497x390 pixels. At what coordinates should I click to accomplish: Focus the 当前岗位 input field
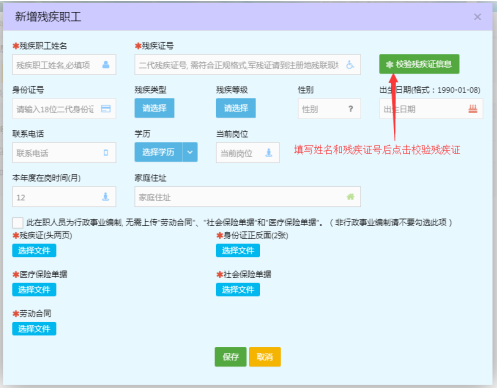[x=248, y=153]
